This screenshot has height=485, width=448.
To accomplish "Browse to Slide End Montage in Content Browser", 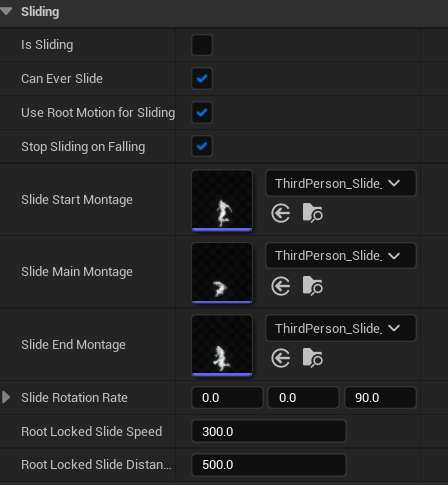I will click(x=313, y=358).
